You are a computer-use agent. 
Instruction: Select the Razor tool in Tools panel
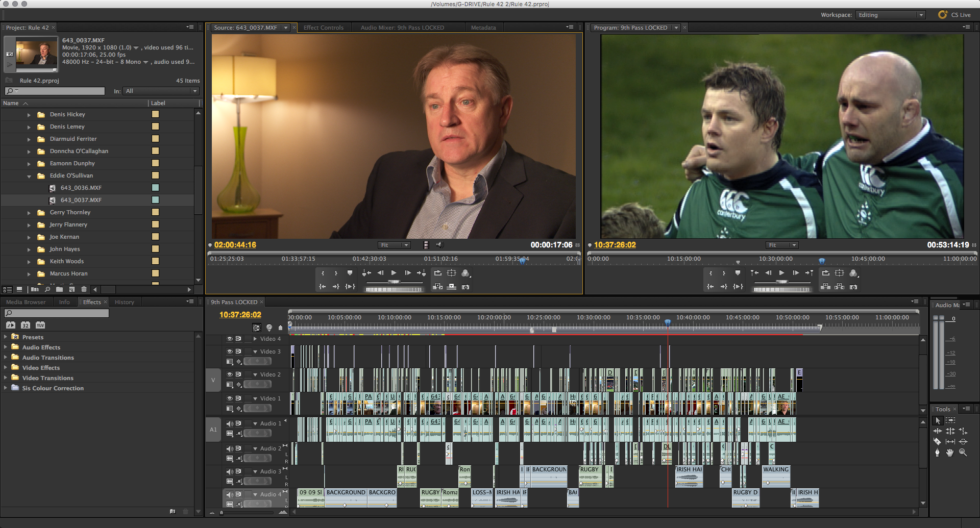pyautogui.click(x=937, y=442)
